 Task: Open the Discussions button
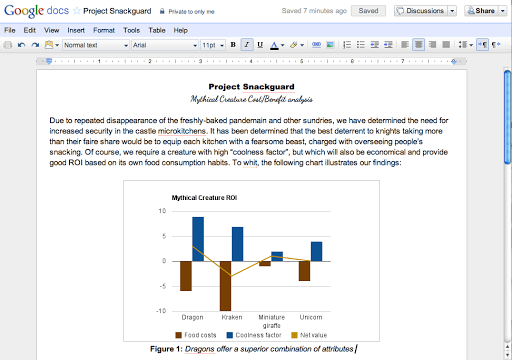pos(421,11)
